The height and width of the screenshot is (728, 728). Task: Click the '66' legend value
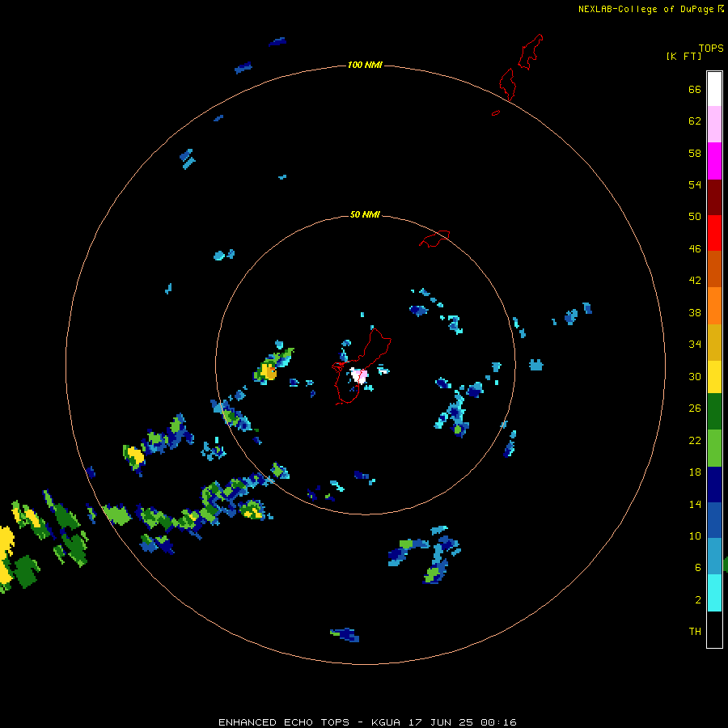pos(695,89)
